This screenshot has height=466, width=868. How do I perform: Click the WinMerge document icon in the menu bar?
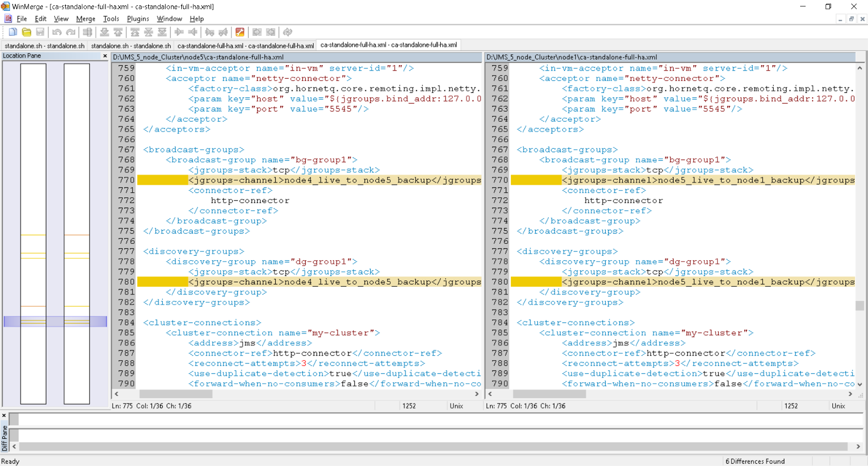(x=8, y=18)
